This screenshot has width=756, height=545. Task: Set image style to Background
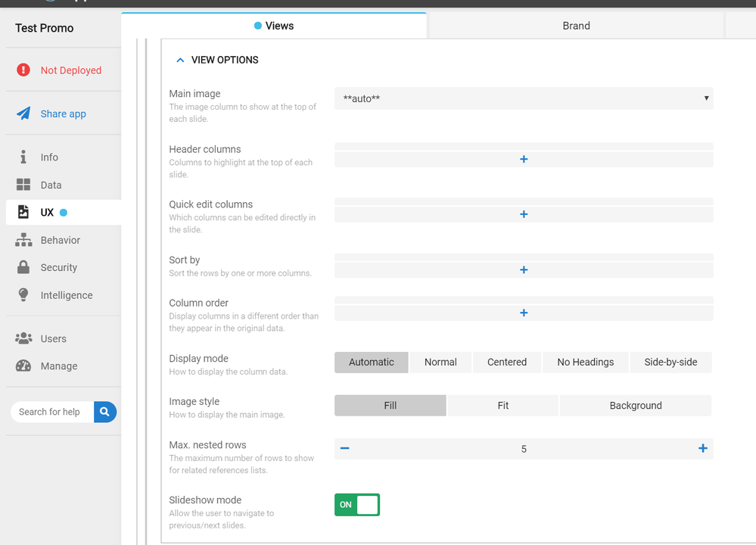click(x=636, y=406)
